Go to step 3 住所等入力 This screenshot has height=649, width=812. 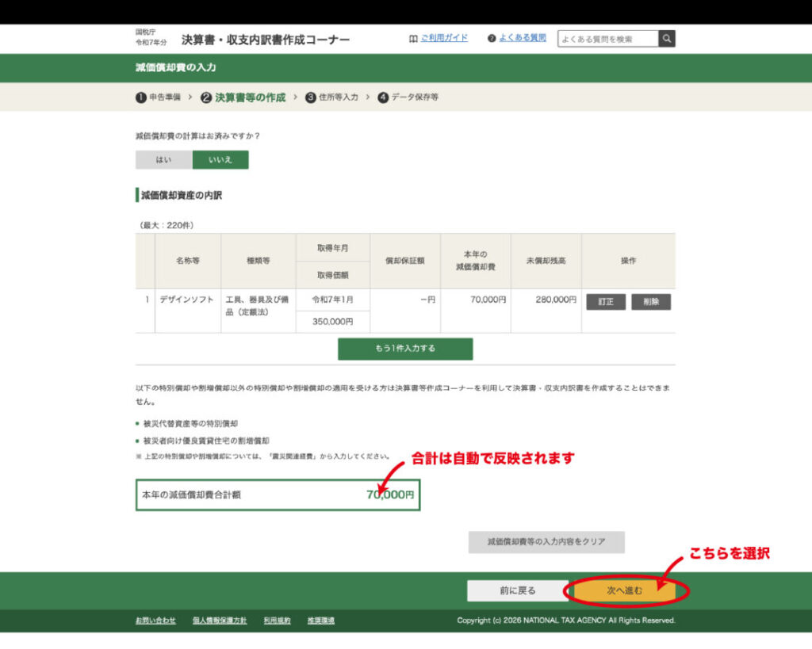[332, 97]
